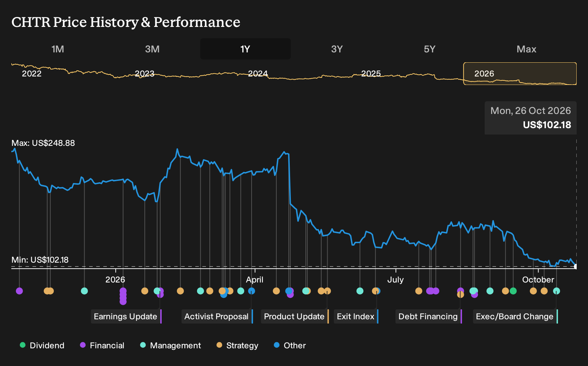The image size is (588, 366).
Task: Open the Activist Proposal event label
Action: tap(217, 316)
